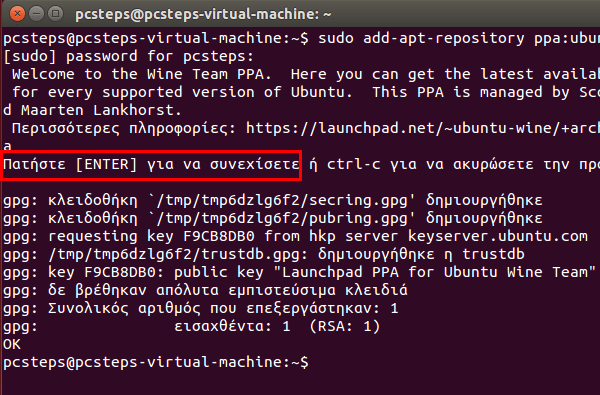The image size is (600, 395).
Task: Click keyserver.ubuntu.com in the gpg output
Action: tap(497, 236)
